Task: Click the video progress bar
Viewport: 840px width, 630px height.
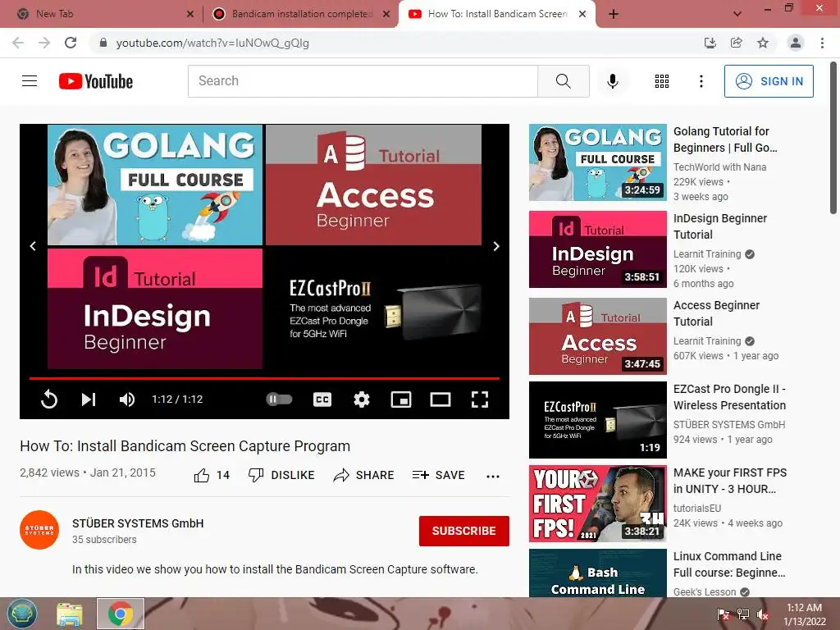Action: [x=264, y=378]
